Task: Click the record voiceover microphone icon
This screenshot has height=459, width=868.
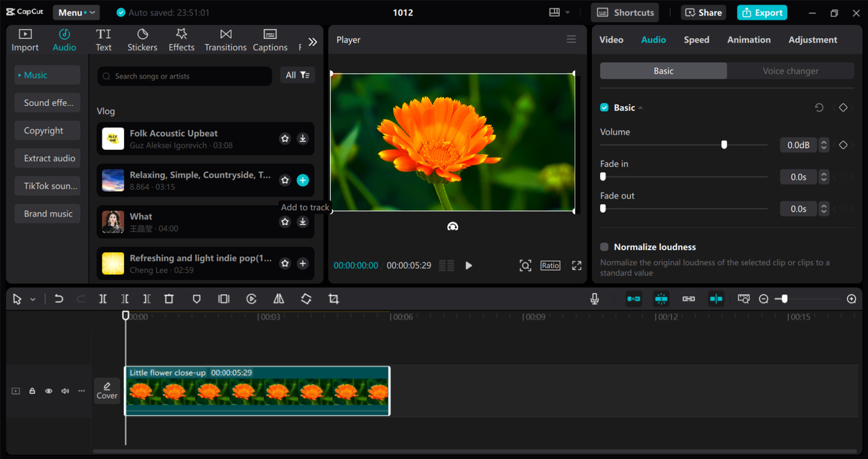Action: [595, 299]
